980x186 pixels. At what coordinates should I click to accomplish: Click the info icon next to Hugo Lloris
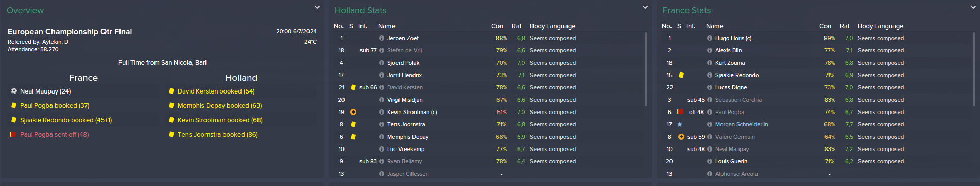(x=710, y=38)
